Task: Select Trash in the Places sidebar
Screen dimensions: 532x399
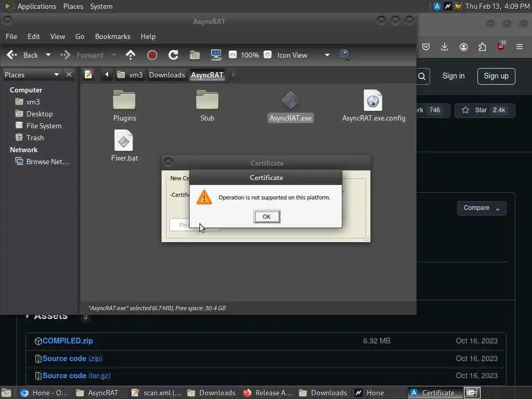Action: pyautogui.click(x=30, y=137)
